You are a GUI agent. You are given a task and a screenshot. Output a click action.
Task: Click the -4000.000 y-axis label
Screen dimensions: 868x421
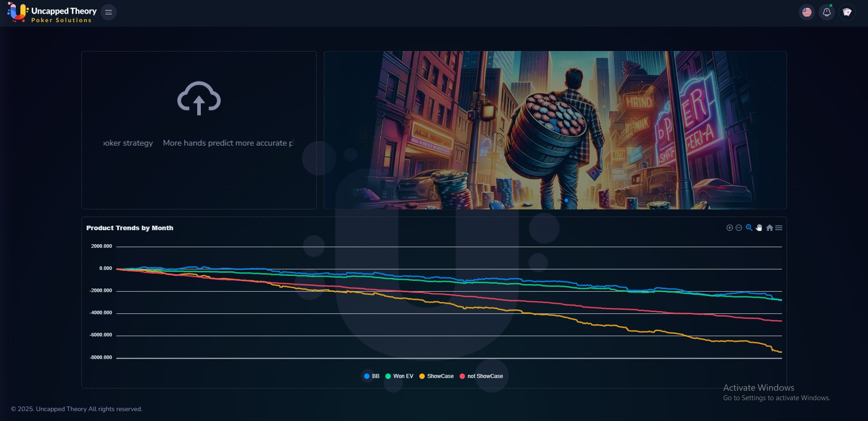100,313
